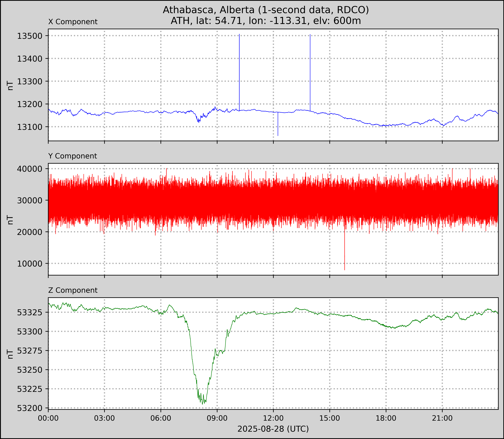Screen dimensions: 504x439
Task: Click the tallest blue spike after 09:00
Action: (239, 71)
